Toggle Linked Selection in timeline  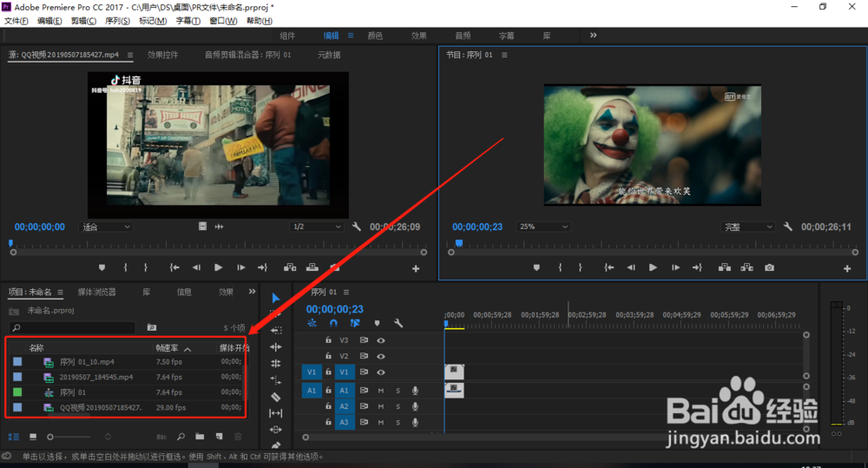[355, 323]
